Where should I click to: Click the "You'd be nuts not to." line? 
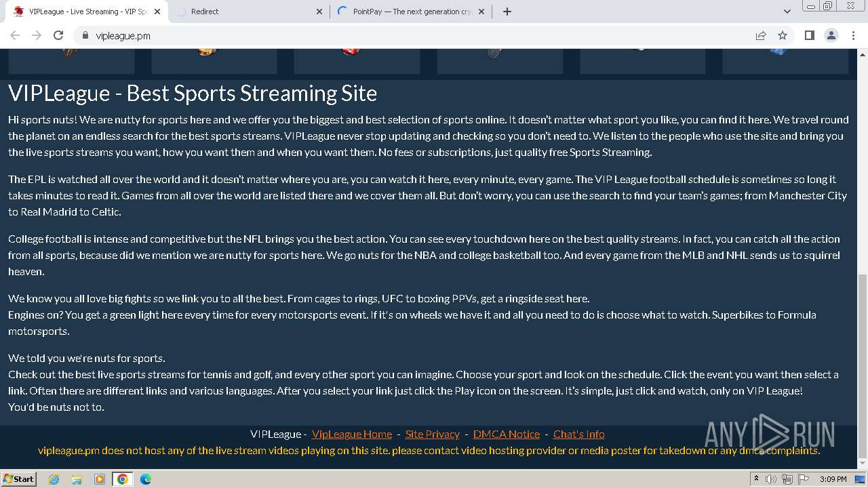pos(56,407)
